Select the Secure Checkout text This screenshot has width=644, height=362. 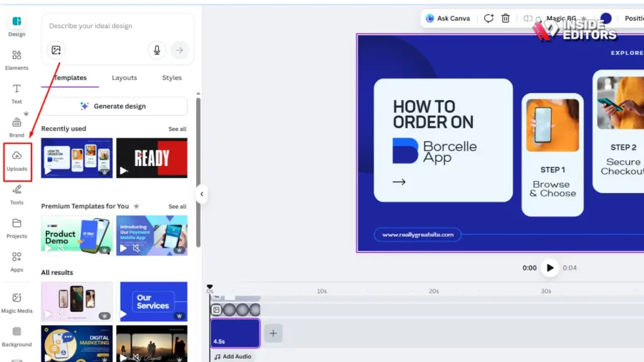coord(623,166)
